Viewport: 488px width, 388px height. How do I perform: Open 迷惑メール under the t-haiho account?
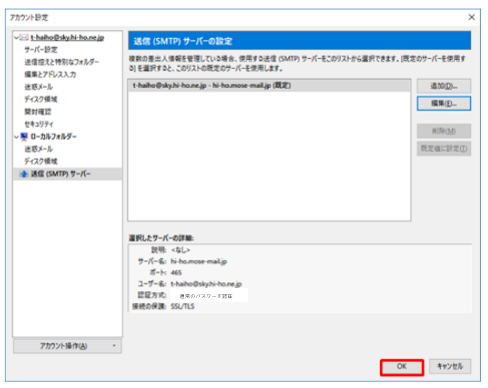(38, 87)
